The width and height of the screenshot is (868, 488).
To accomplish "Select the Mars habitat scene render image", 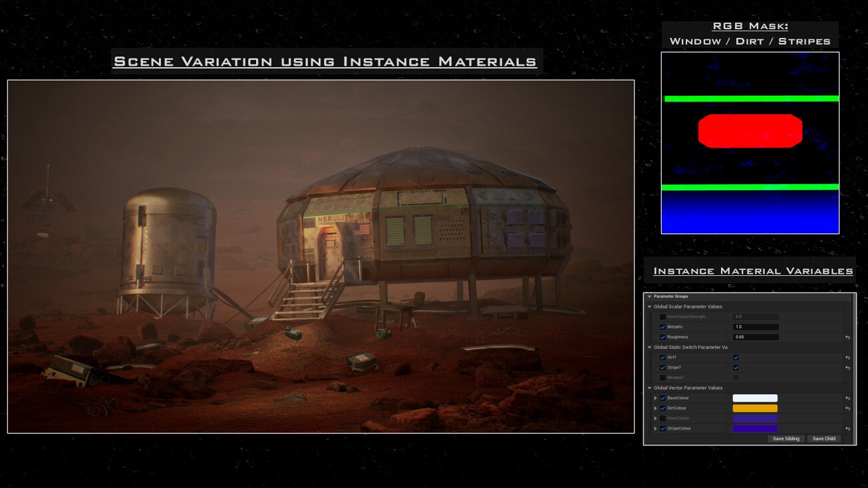I will [321, 257].
